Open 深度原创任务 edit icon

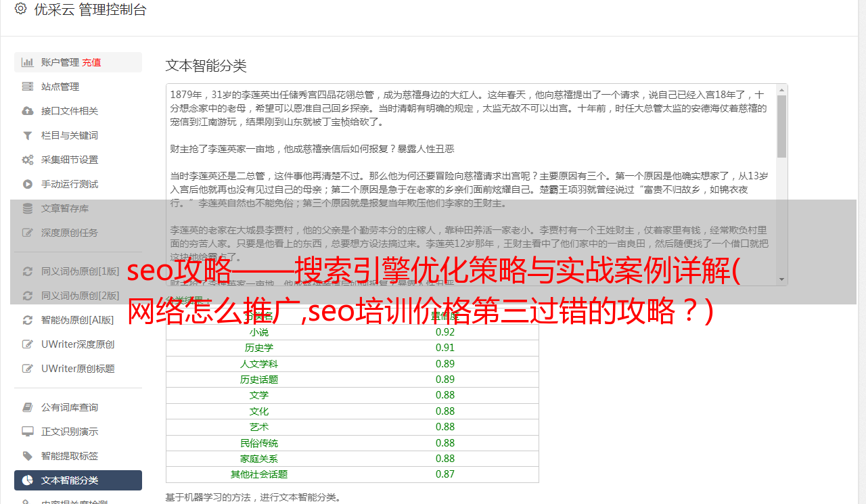coord(28,233)
